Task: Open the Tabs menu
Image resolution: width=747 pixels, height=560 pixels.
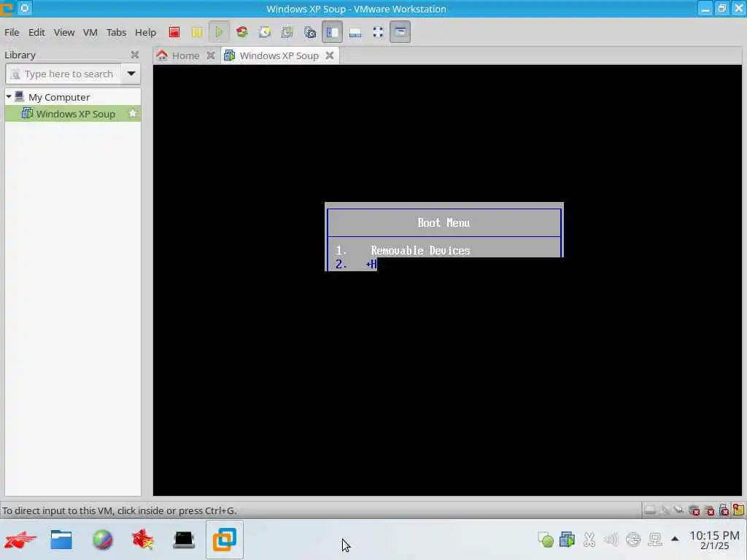Action: coord(116,32)
